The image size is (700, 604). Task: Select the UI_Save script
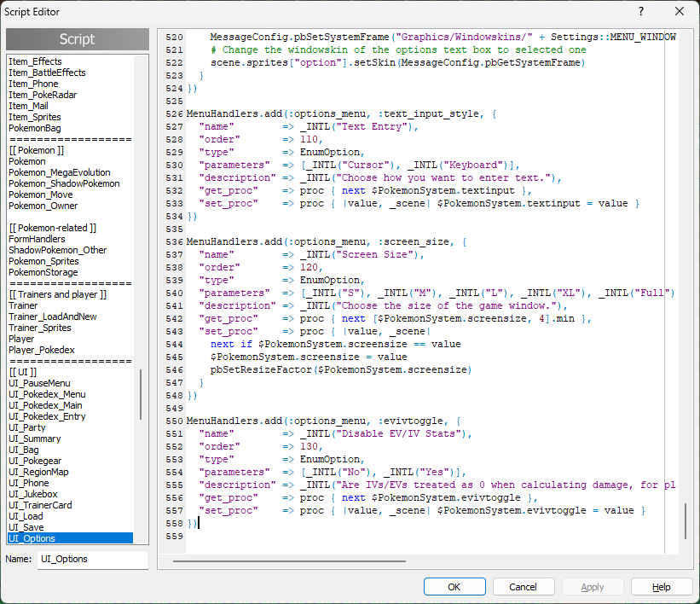[x=26, y=527]
